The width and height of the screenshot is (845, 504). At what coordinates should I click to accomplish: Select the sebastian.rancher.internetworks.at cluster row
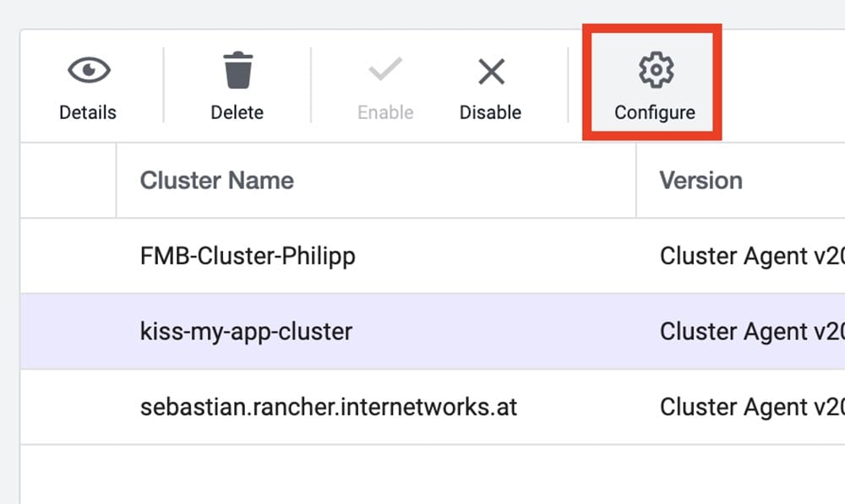point(328,407)
